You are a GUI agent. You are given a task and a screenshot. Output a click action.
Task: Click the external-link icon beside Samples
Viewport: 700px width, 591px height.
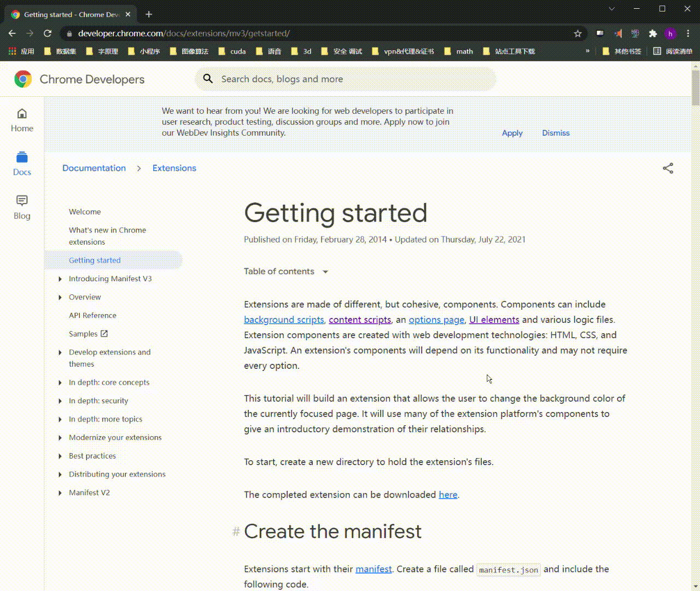pyautogui.click(x=104, y=333)
